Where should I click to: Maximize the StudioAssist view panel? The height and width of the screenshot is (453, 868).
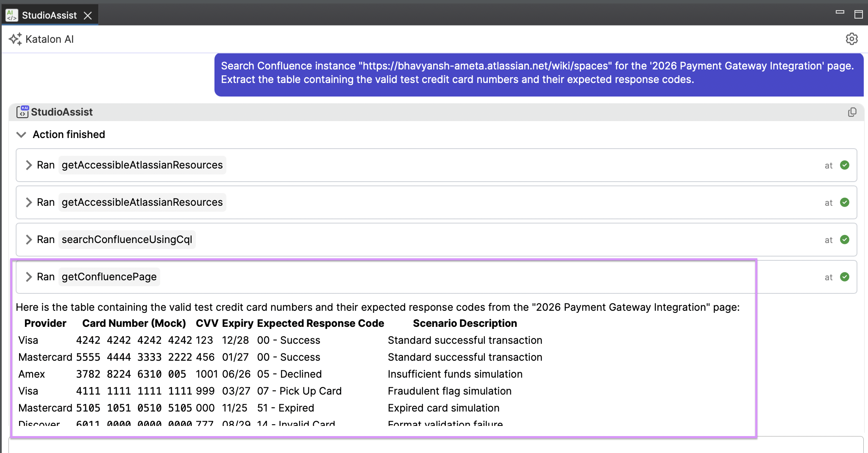858,14
